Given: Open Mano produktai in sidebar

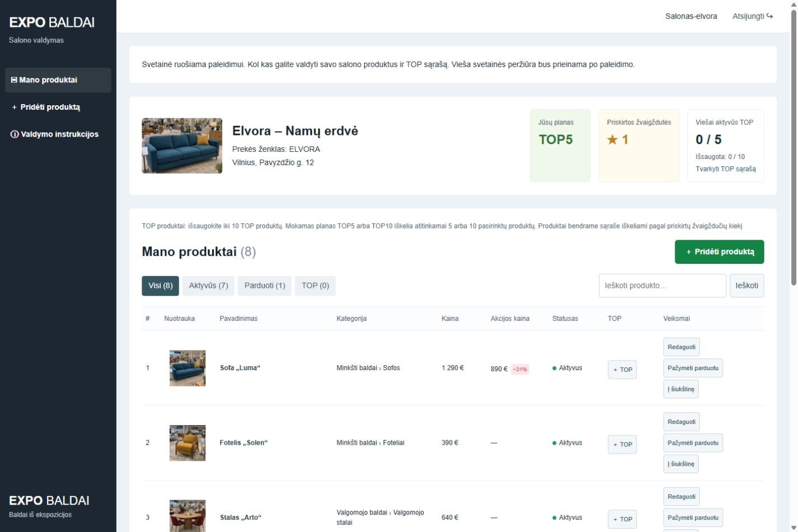Looking at the screenshot, I should (58, 80).
